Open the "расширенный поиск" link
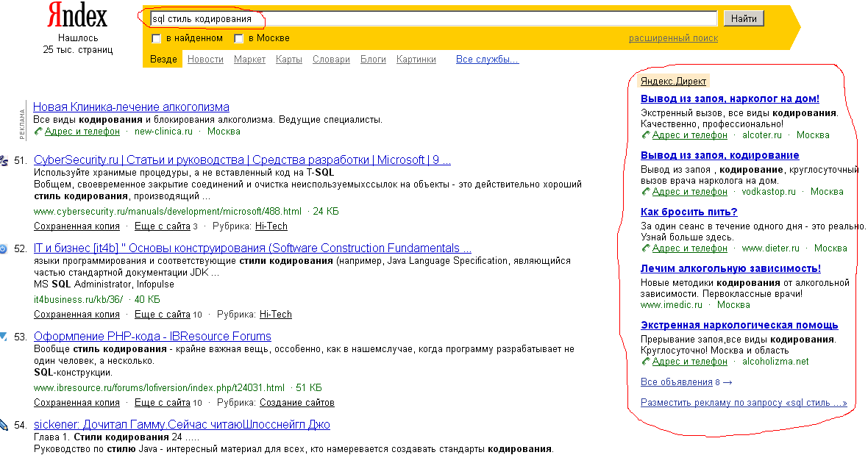Screen dimensions: 868x455 point(673,38)
